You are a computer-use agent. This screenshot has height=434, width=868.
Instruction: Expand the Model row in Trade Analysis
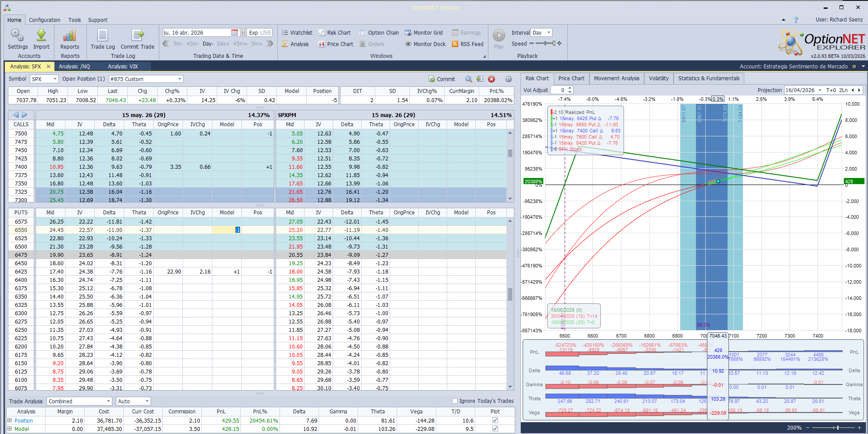tap(10, 429)
